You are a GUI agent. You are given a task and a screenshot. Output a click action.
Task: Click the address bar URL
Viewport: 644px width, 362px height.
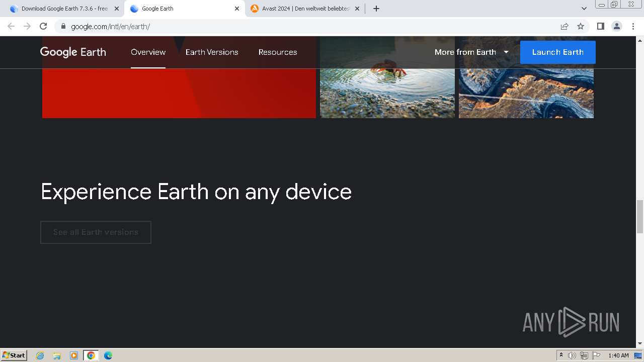(x=110, y=26)
